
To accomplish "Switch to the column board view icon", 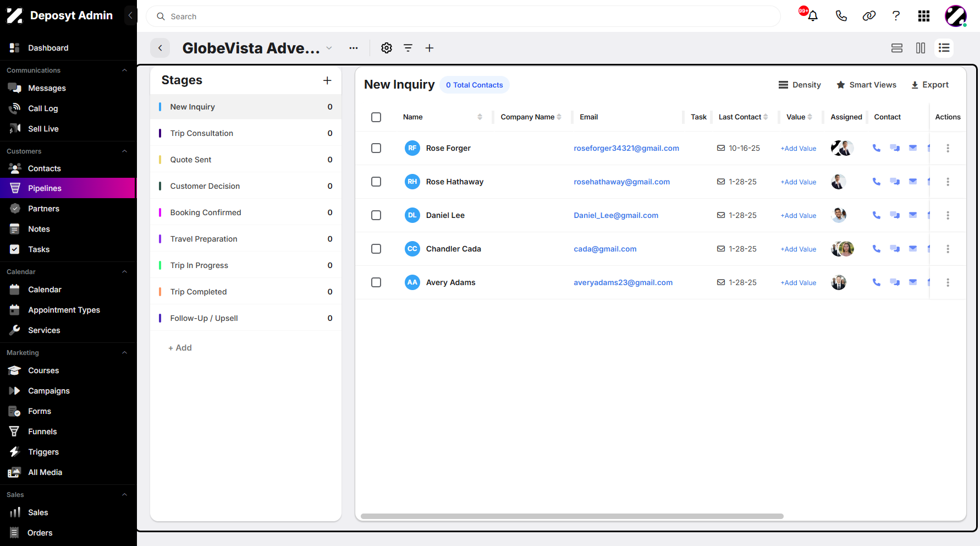I will tap(921, 48).
